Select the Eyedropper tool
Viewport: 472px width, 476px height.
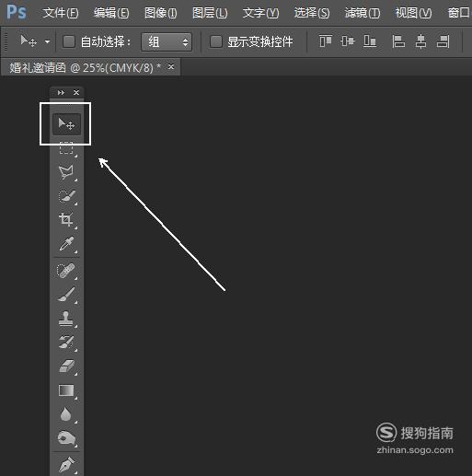point(66,244)
